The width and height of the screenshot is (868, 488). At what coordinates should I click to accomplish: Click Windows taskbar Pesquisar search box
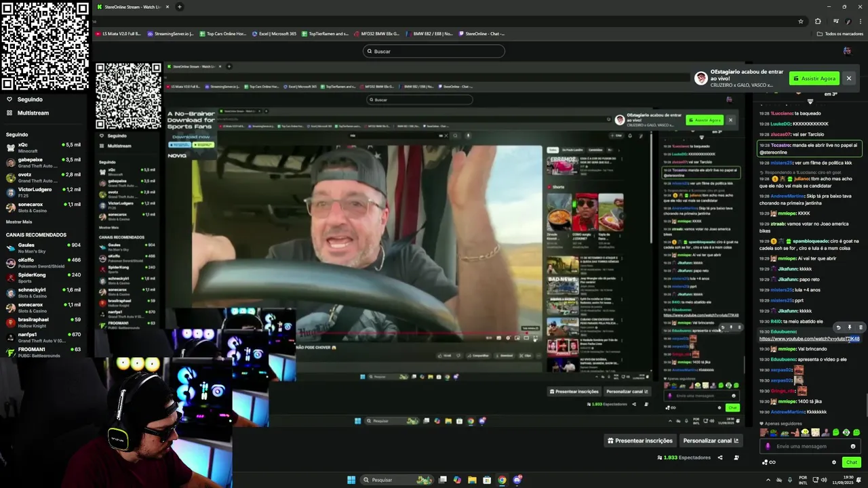click(x=398, y=480)
